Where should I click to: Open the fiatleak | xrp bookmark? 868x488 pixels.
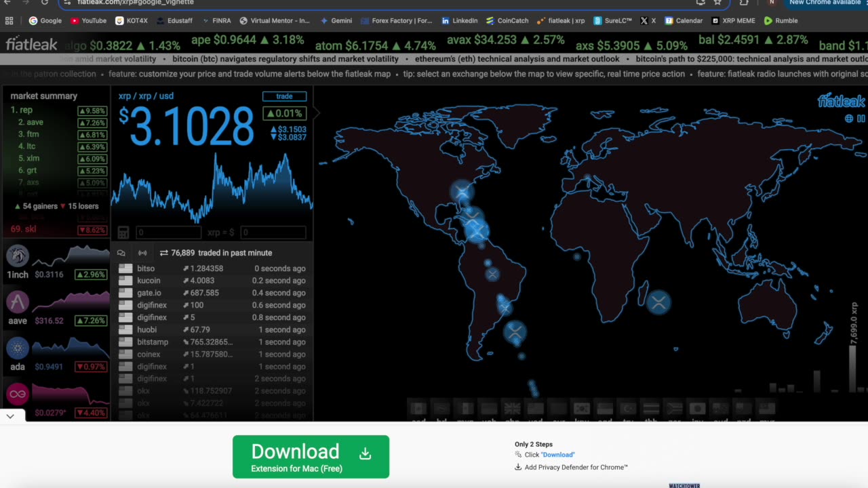(x=561, y=21)
